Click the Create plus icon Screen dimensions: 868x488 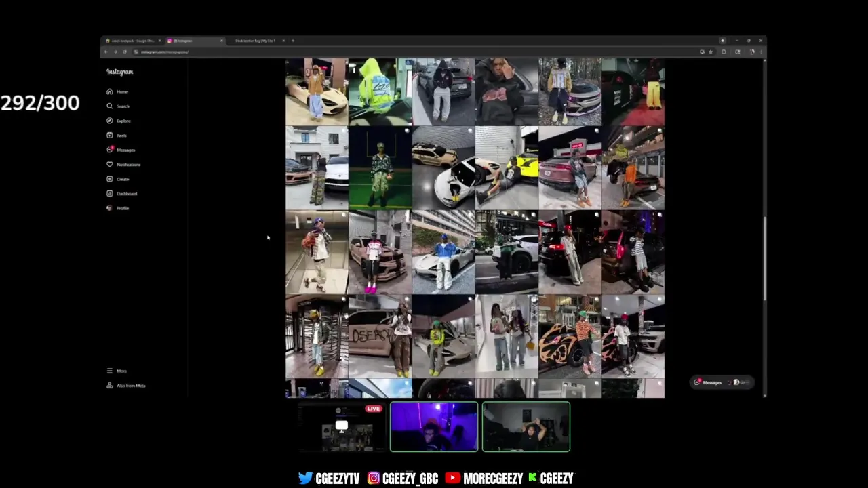click(109, 179)
